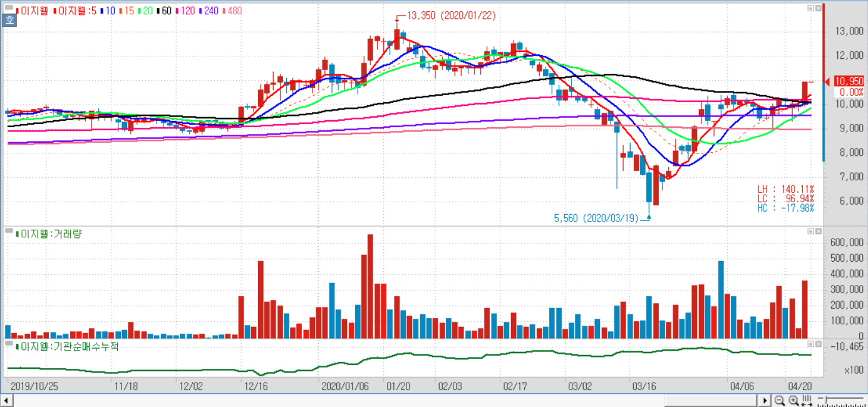Click the 2019/10/25 date label
The width and height of the screenshot is (868, 407).
pos(34,386)
